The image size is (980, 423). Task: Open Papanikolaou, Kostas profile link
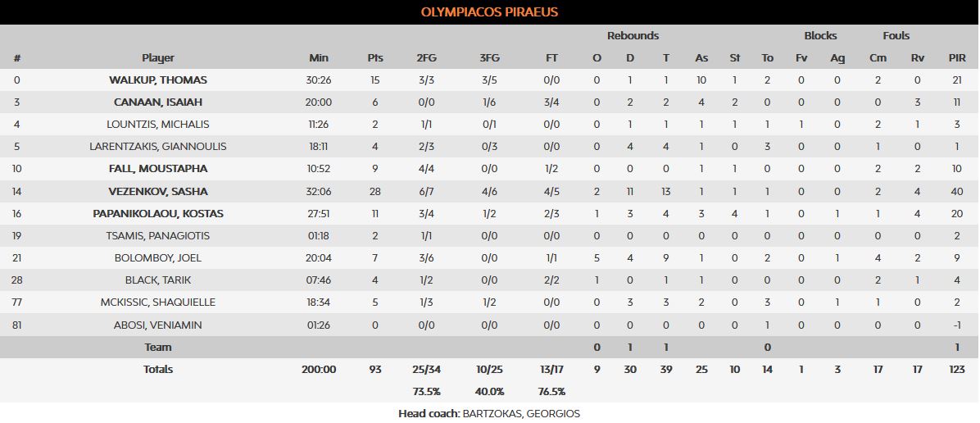(x=158, y=214)
